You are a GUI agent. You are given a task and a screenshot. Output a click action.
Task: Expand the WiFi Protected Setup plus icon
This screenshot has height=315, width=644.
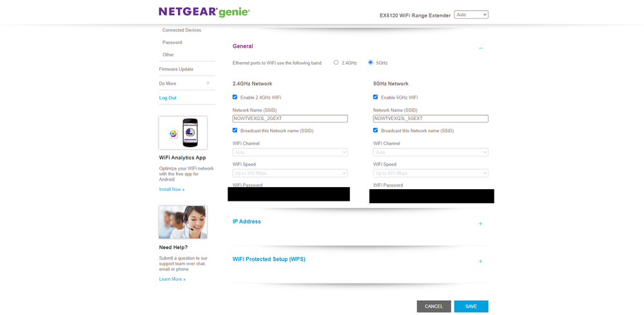pyautogui.click(x=480, y=261)
